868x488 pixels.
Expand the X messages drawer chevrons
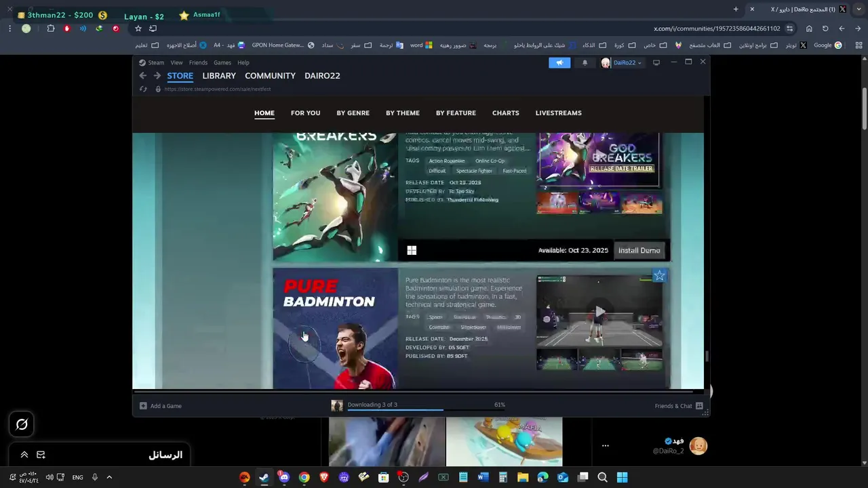[24, 455]
